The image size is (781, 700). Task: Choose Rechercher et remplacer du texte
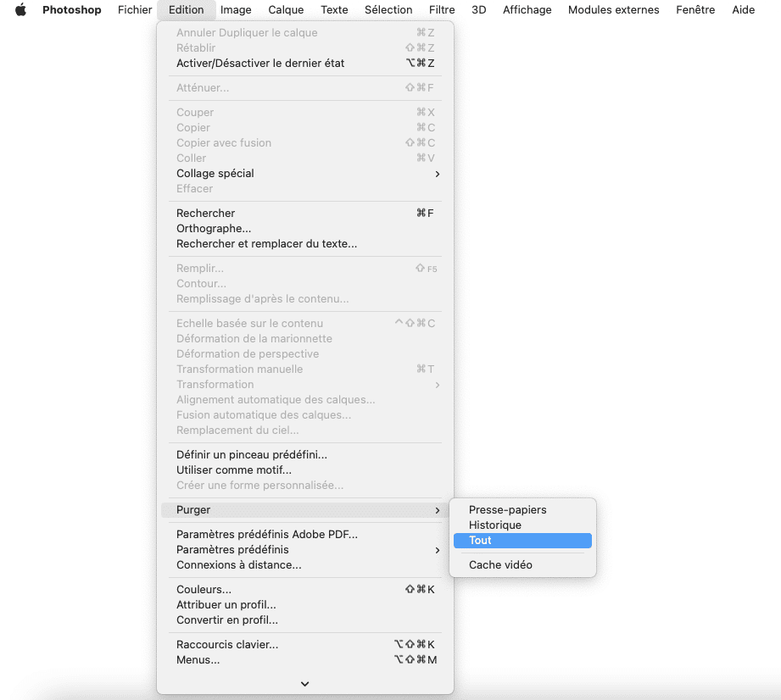(266, 244)
